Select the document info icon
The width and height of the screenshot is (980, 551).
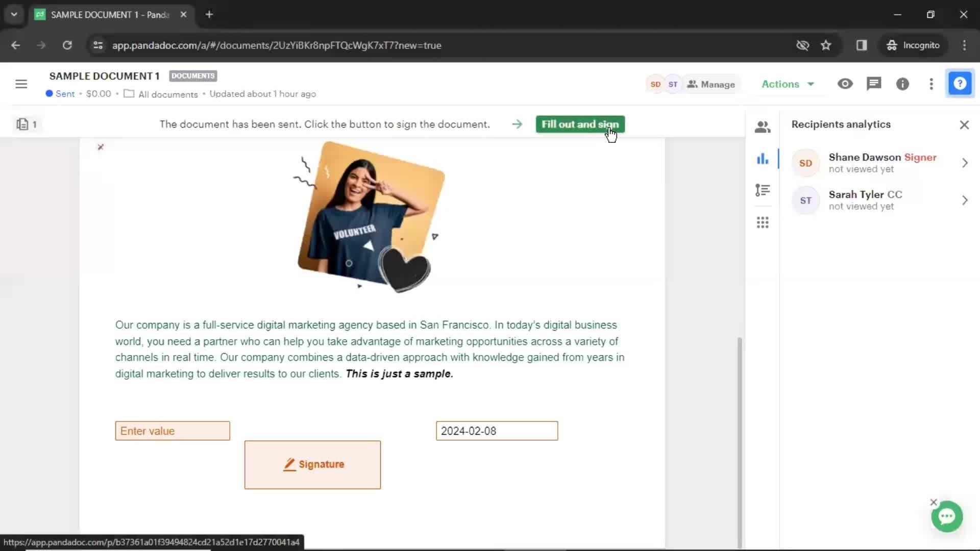[x=902, y=84]
